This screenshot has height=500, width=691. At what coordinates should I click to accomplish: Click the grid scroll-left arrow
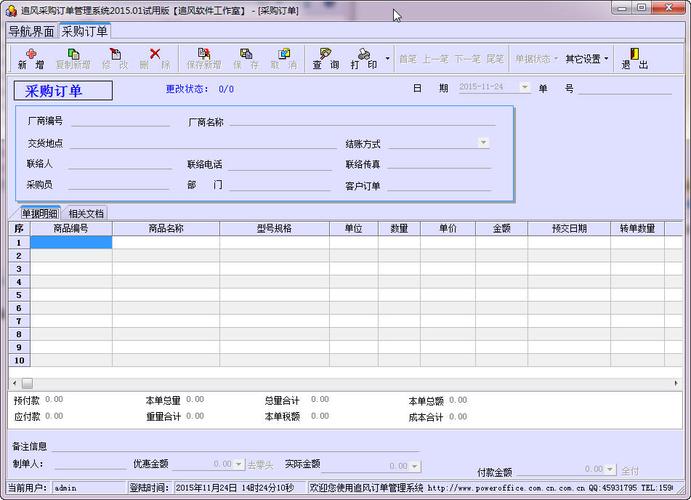pos(15,383)
